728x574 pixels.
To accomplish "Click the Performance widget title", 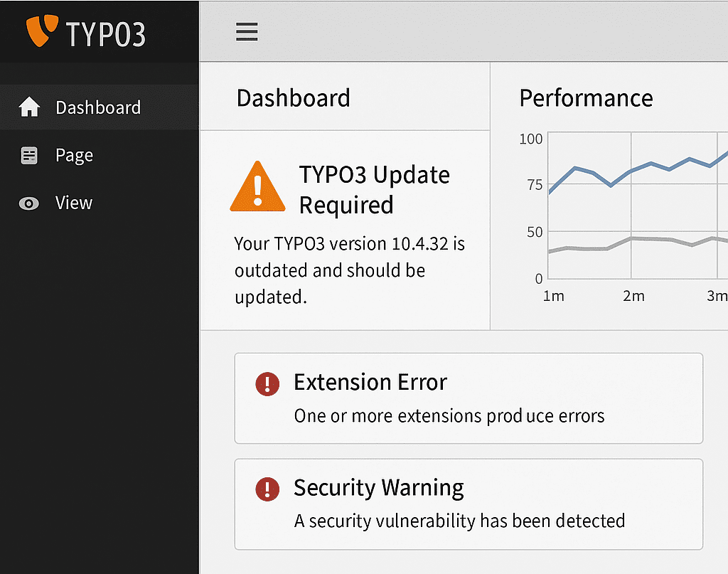I will point(586,98).
